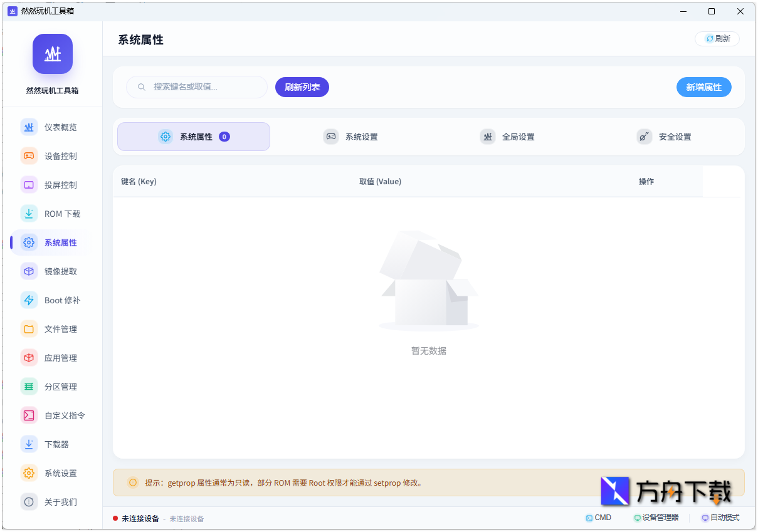Open 仪表概览 menu label
The height and width of the screenshot is (532, 758).
point(61,127)
